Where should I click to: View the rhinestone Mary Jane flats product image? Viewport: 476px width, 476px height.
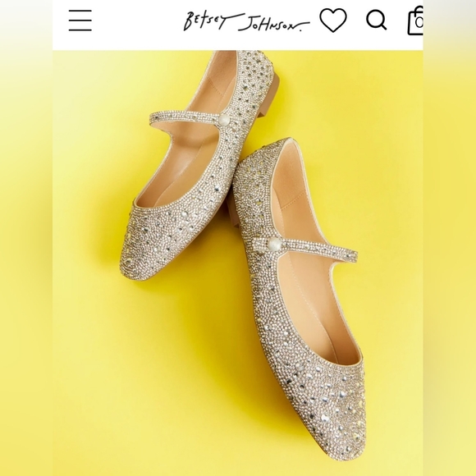pos(238,263)
